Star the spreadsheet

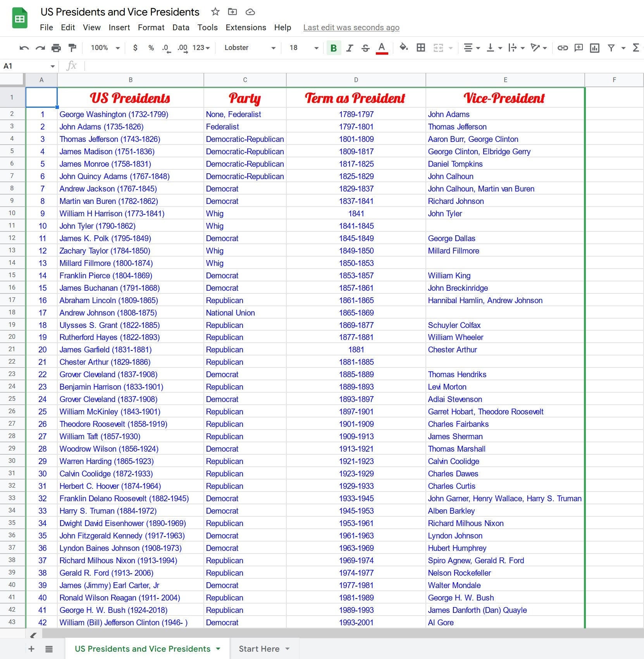215,12
